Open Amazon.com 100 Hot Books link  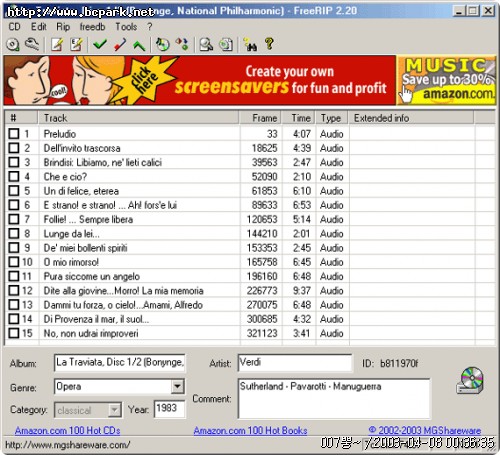pos(250,430)
